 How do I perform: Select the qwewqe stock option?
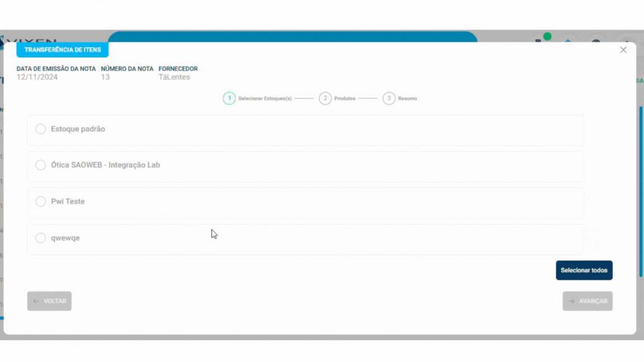(x=40, y=237)
